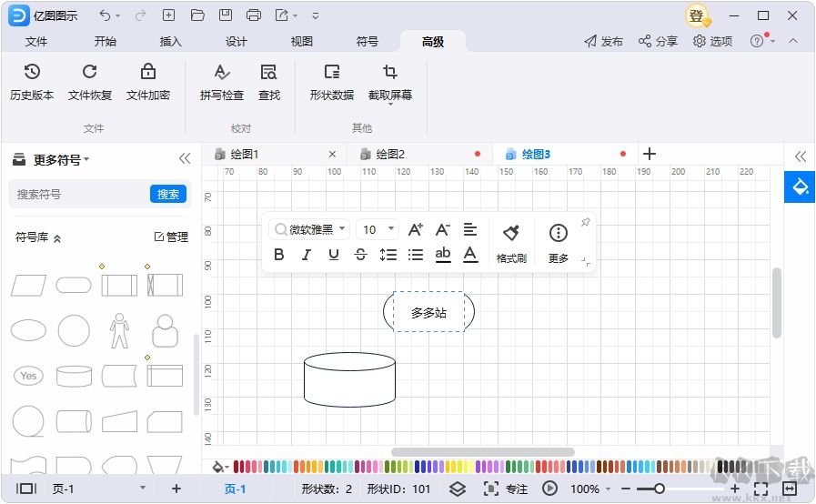Open the font size dropdown showing 10
816x504 pixels.
(378, 229)
